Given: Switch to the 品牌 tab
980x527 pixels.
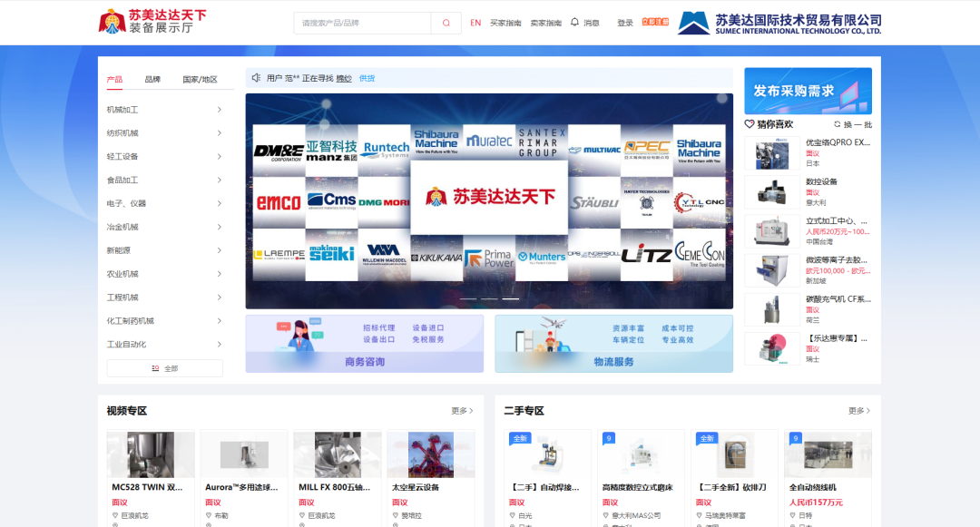Looking at the screenshot, I should pos(152,79).
